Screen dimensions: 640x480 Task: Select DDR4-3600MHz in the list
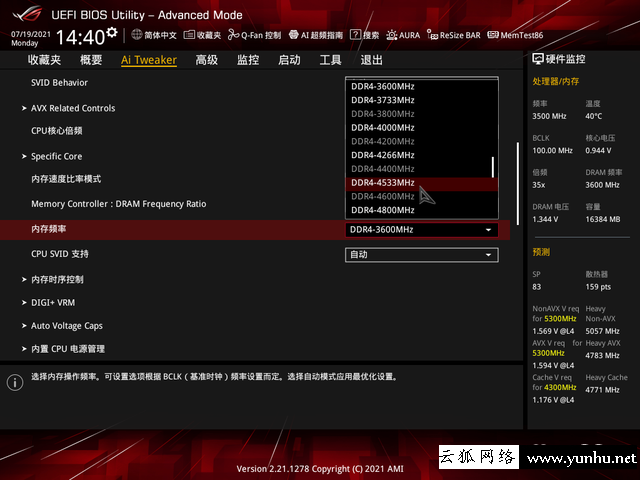pos(421,87)
